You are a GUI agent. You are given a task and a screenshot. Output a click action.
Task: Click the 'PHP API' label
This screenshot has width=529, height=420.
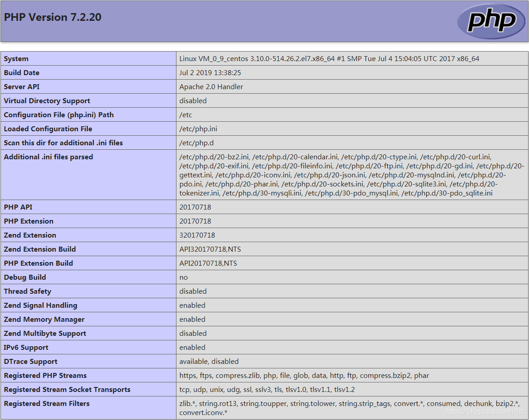(x=18, y=207)
